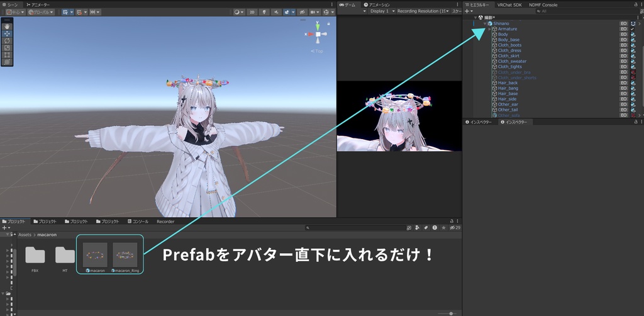Screen dimensions: 644x316
Task: Toggle scene effects icon
Action: [287, 12]
